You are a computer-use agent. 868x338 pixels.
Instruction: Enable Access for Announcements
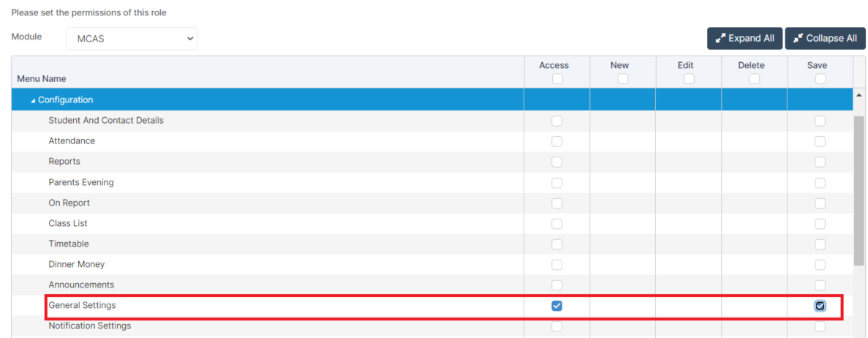[x=557, y=285]
